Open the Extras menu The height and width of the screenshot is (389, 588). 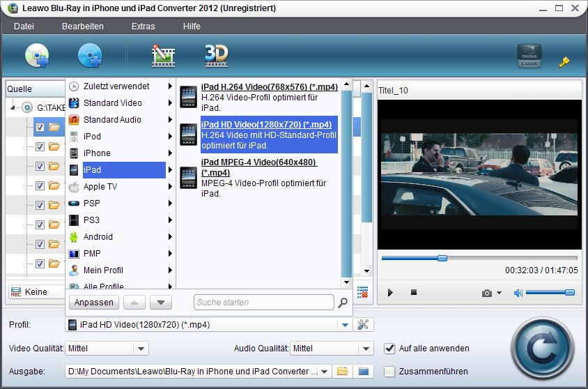[x=143, y=26]
